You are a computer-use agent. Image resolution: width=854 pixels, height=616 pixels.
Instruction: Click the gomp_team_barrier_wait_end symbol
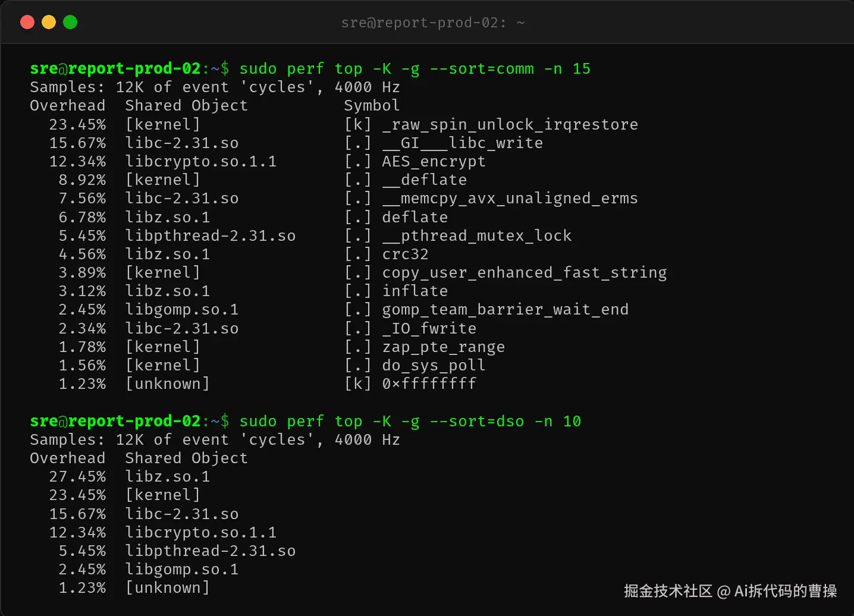tap(506, 309)
